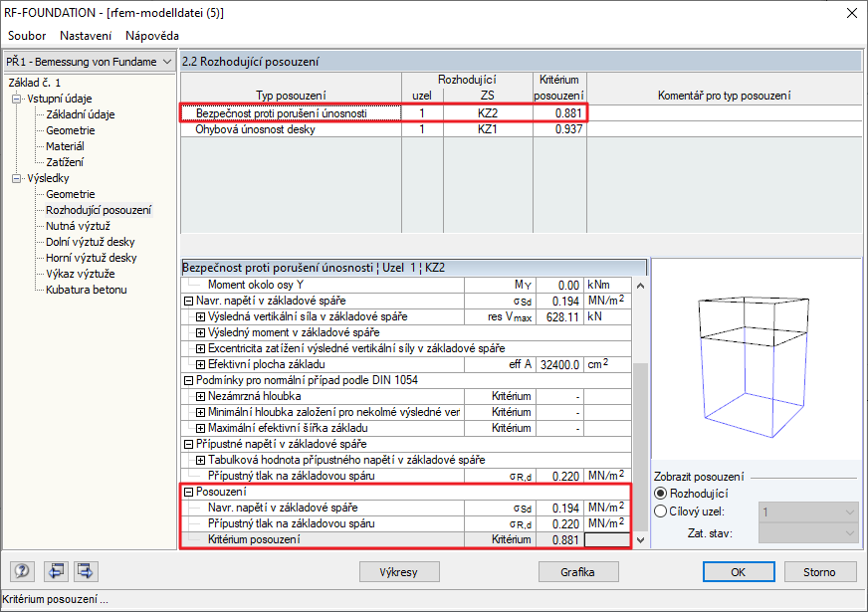The width and height of the screenshot is (868, 612).
Task: Select Výkaz výztuže tree item
Action: (81, 274)
